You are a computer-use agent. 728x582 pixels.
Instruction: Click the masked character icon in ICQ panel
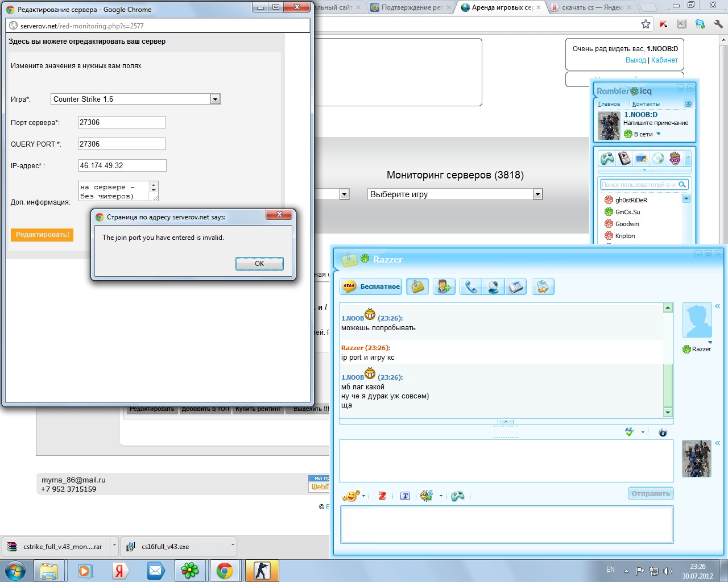click(675, 159)
